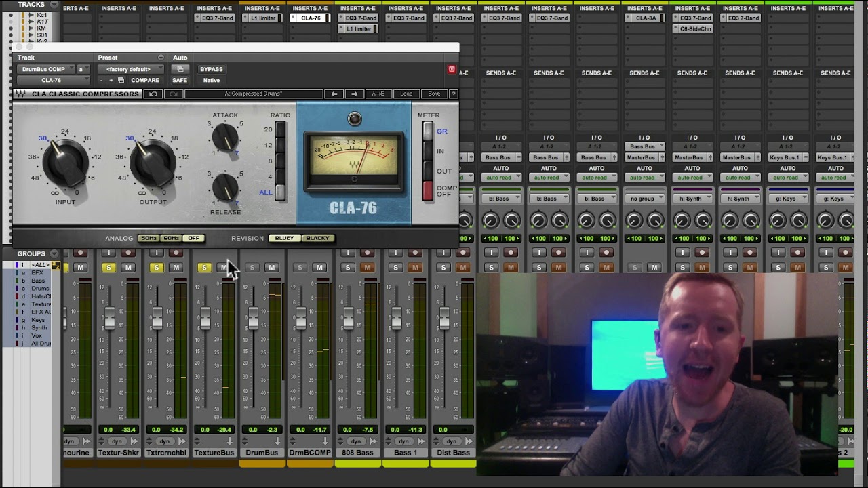
Task: Click the dyn button on Bass 1
Action: 404,441
